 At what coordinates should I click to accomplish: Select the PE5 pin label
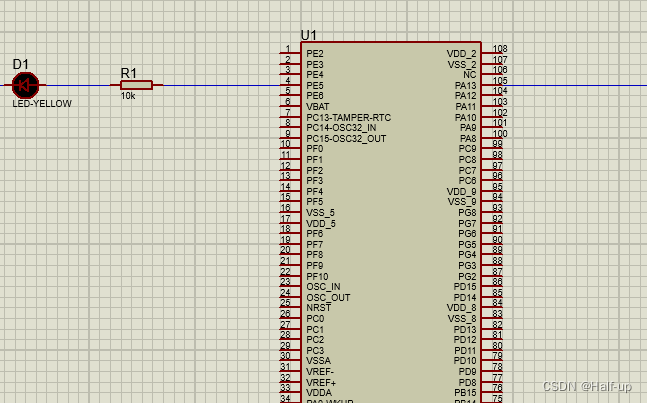tap(314, 85)
